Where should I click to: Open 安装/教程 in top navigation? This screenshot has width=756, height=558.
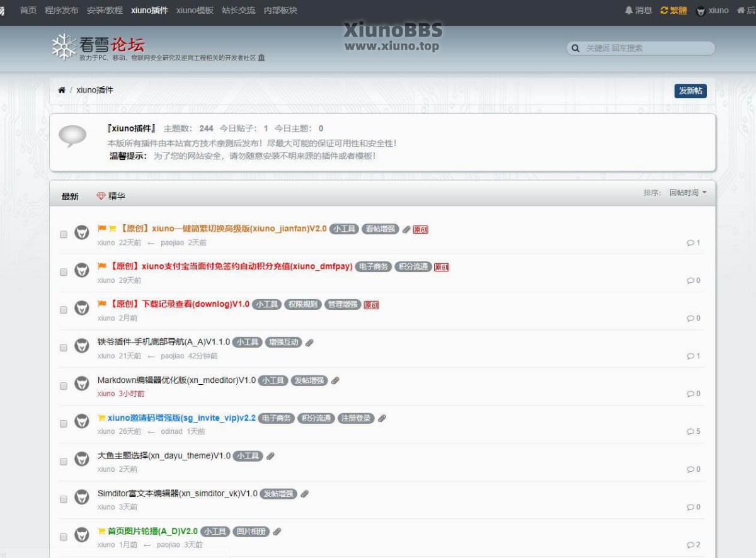click(105, 10)
